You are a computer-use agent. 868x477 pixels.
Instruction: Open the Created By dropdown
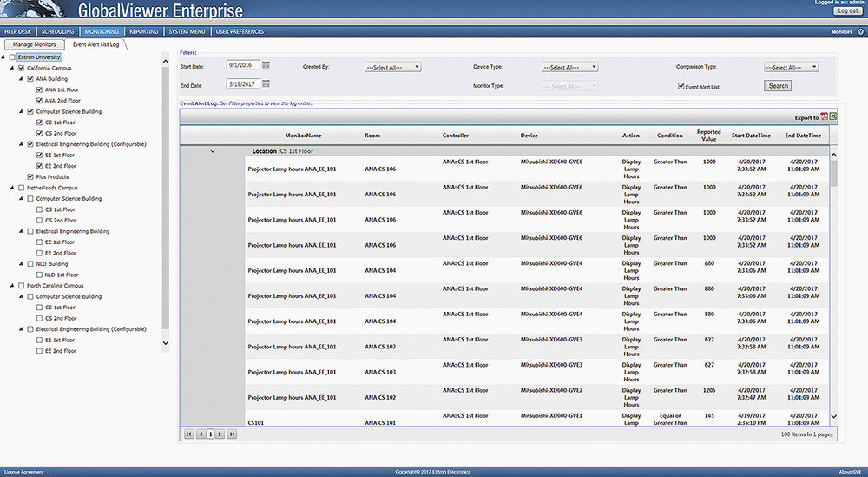click(x=392, y=67)
